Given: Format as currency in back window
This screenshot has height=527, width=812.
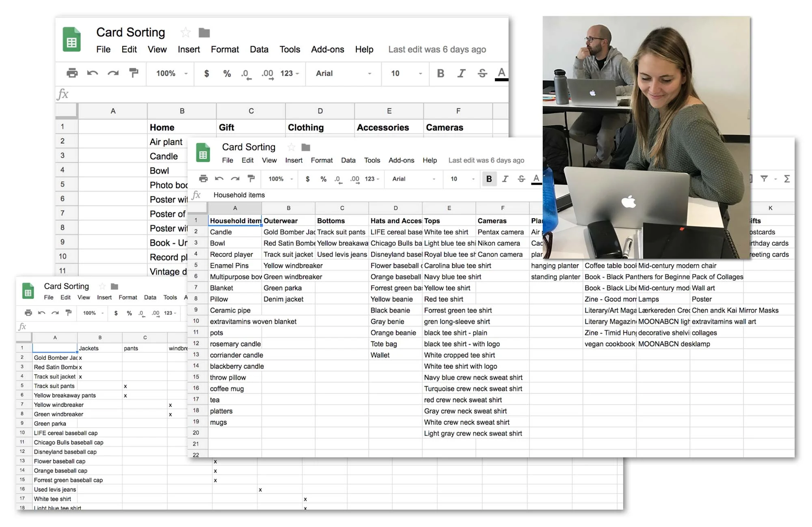Looking at the screenshot, I should 207,73.
